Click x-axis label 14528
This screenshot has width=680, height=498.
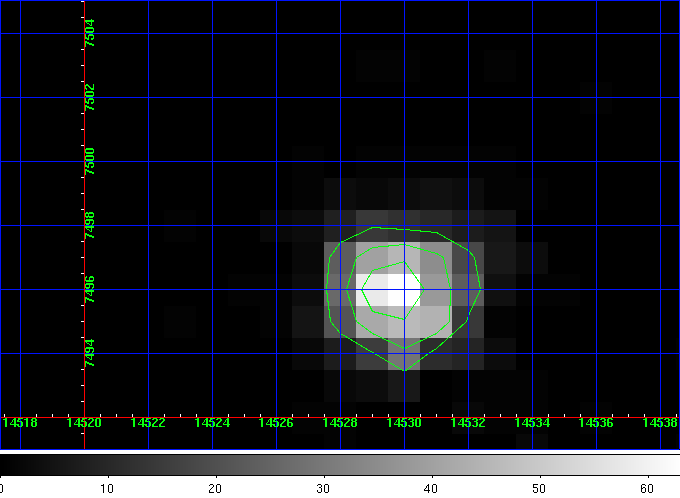point(340,423)
